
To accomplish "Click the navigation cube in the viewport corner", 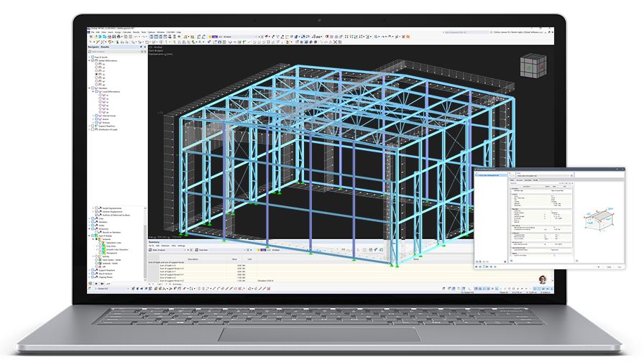I will tap(533, 65).
